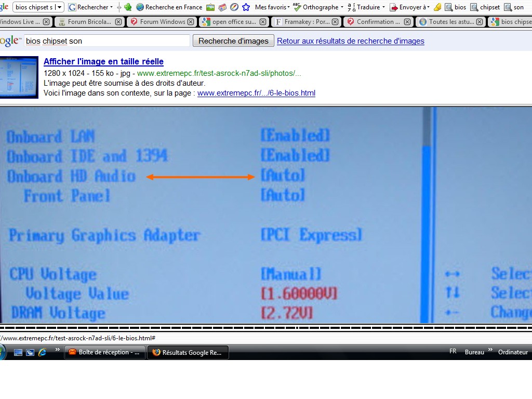
Task: Close the Forum Windows tab
Action: click(x=190, y=22)
